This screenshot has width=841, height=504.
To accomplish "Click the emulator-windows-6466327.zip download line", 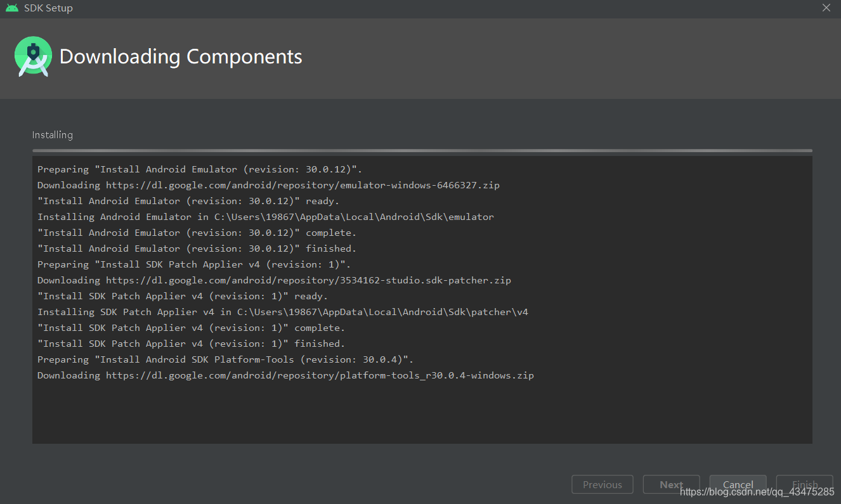I will coord(268,185).
